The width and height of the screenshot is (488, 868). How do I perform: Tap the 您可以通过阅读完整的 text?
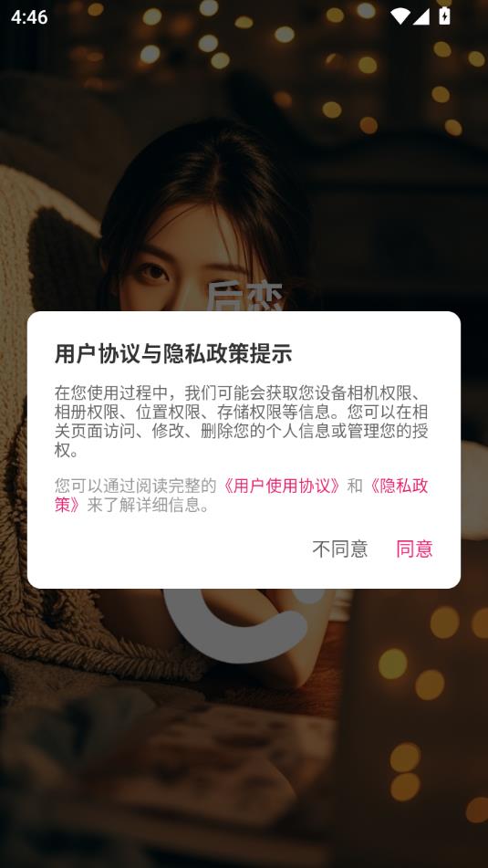(x=136, y=486)
